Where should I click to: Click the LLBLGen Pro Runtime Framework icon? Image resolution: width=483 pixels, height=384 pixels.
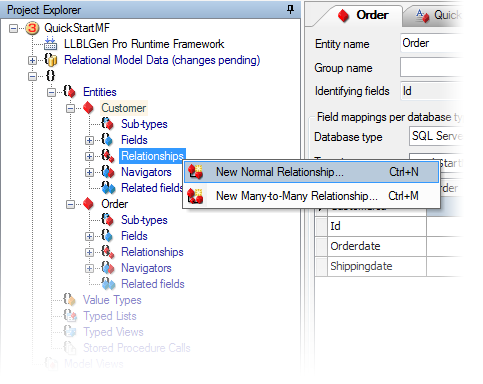click(x=51, y=44)
